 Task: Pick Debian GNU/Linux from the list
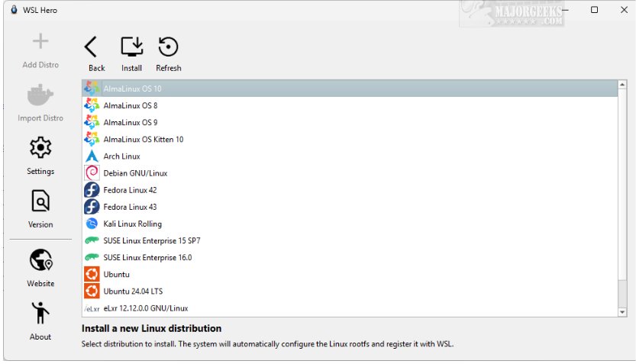tap(350, 173)
